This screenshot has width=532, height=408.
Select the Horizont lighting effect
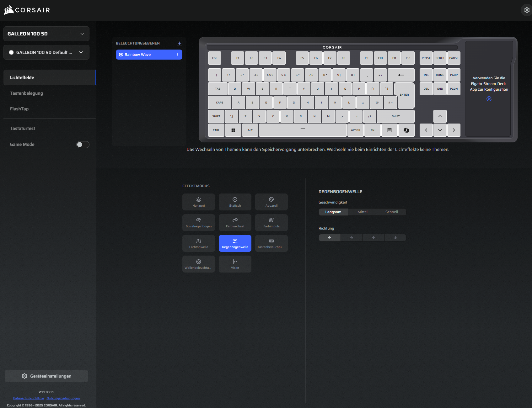(x=198, y=202)
